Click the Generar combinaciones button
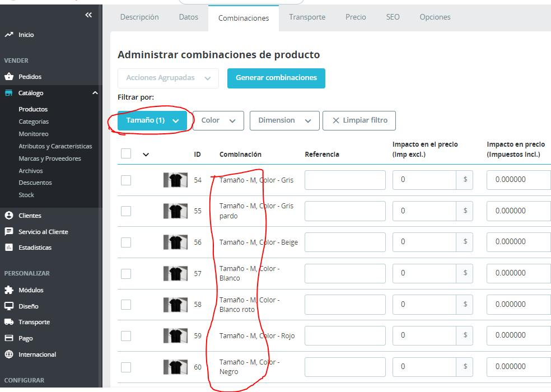Viewport: 551px width, 392px height. (276, 78)
